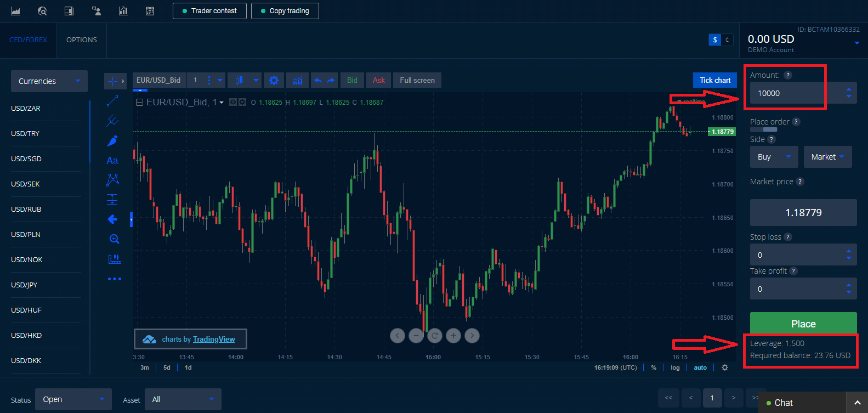
Task: Open the Asset All dropdown
Action: pyautogui.click(x=183, y=399)
